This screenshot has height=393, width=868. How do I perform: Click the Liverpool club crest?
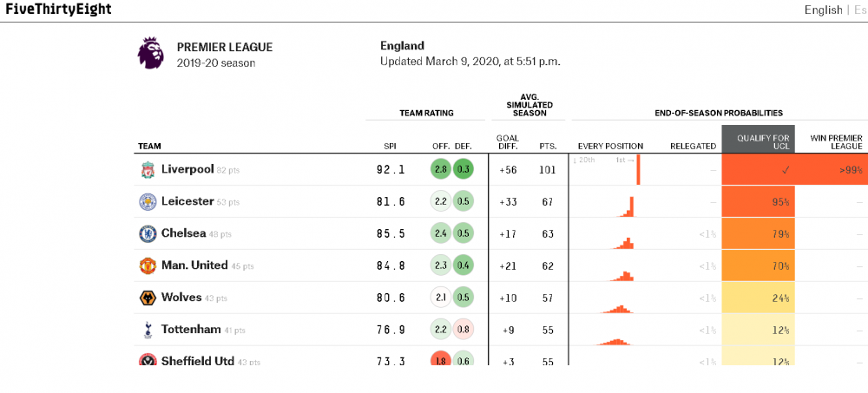pyautogui.click(x=148, y=170)
